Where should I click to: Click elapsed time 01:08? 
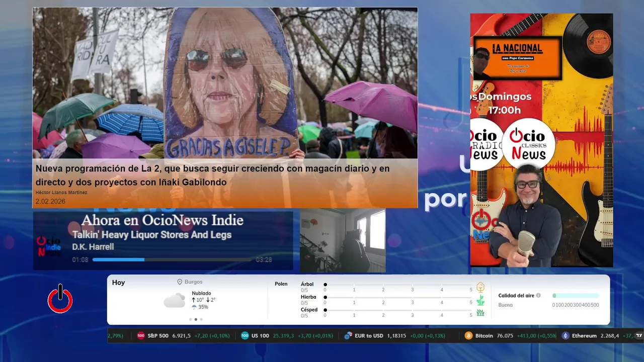click(80, 260)
